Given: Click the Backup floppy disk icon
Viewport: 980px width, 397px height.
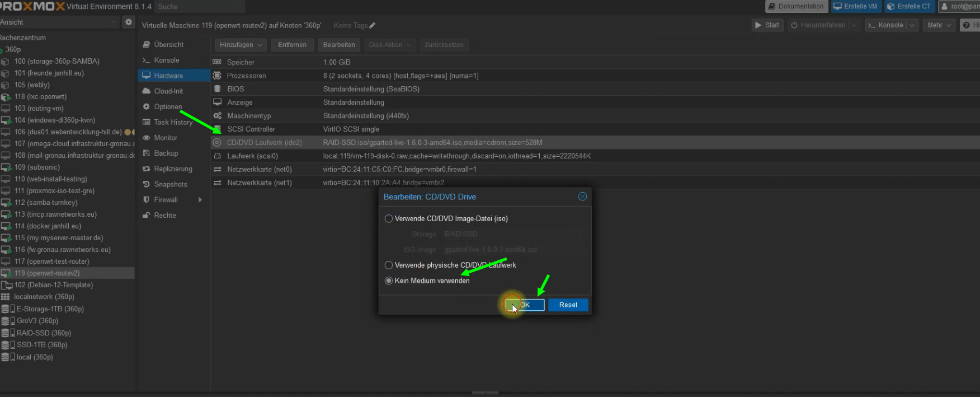Looking at the screenshot, I should click(146, 153).
